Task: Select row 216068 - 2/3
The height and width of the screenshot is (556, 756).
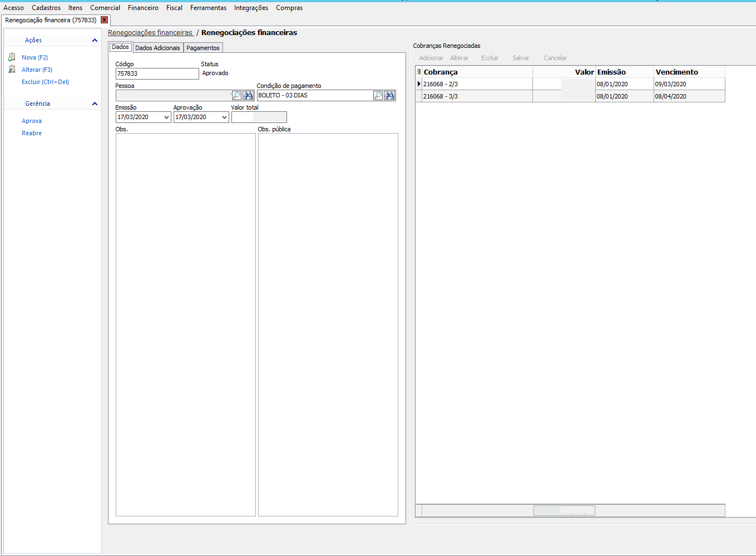Action: (x=570, y=84)
